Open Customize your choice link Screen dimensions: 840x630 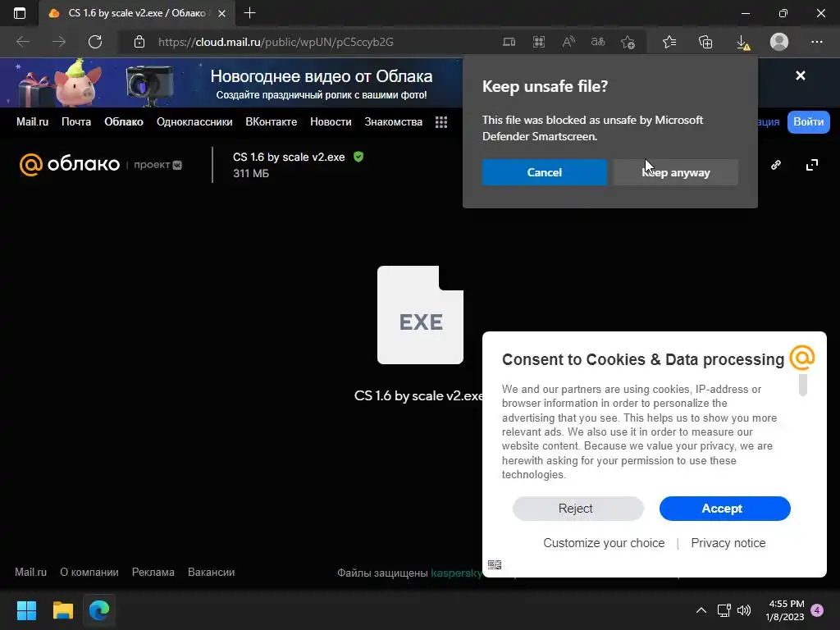pyautogui.click(x=604, y=543)
